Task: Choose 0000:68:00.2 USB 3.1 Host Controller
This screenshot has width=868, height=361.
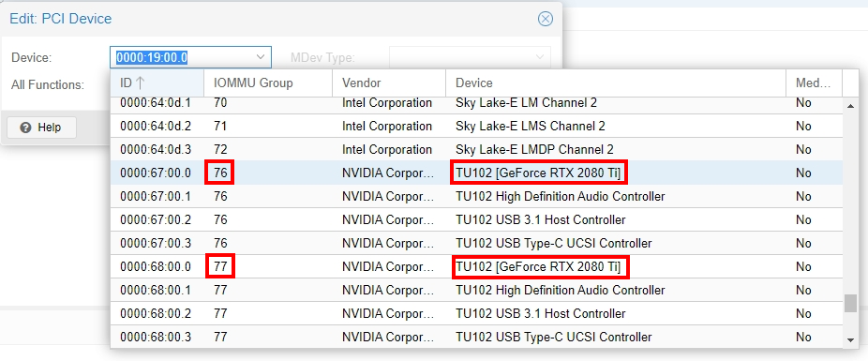Action: [476, 314]
